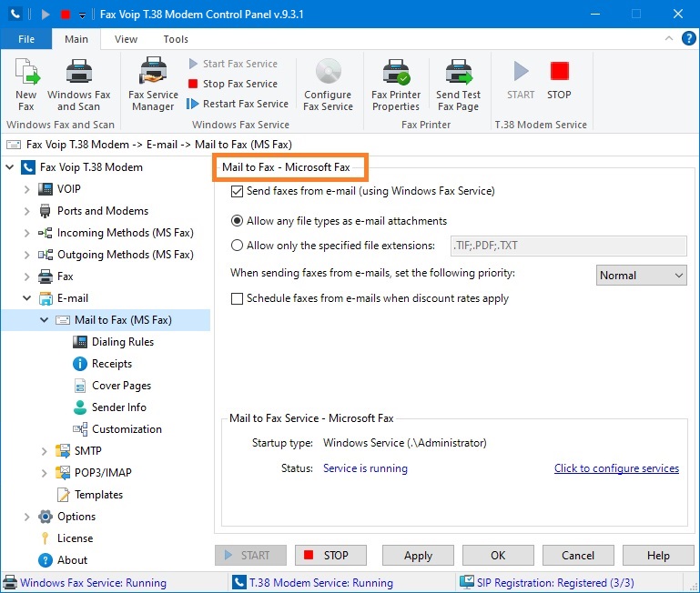
Task: Click the Cancel button
Action: click(578, 556)
